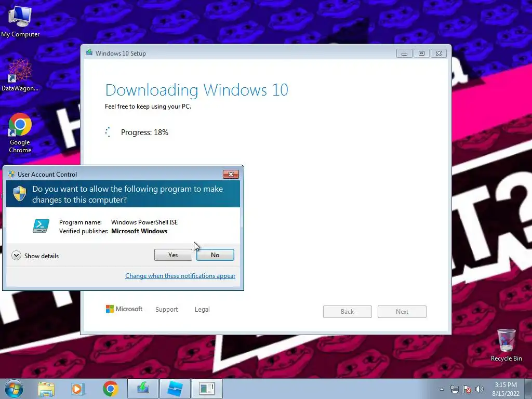Click the Windows Start orb
This screenshot has width=532, height=399.
(14, 389)
